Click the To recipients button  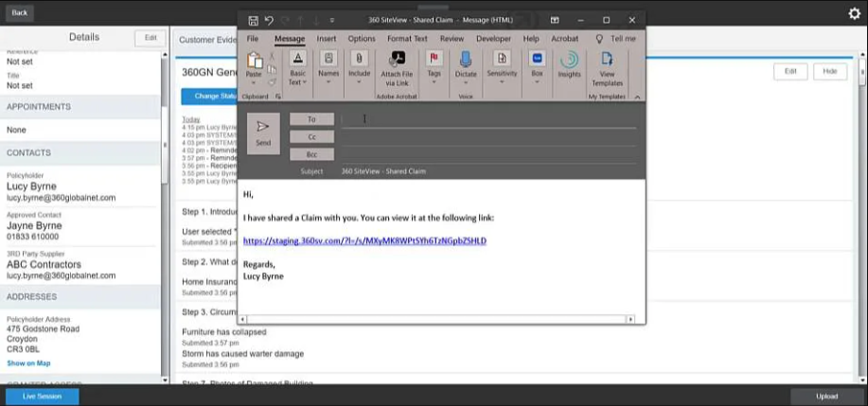311,119
